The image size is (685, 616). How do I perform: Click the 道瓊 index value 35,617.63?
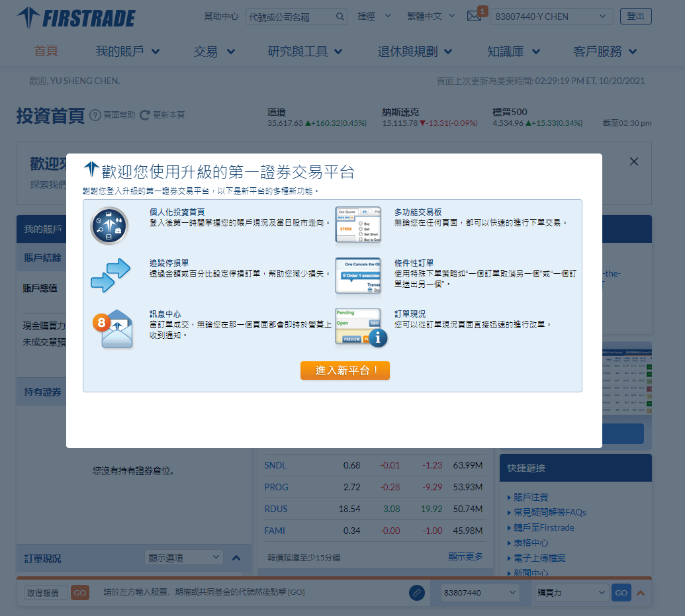click(x=285, y=123)
